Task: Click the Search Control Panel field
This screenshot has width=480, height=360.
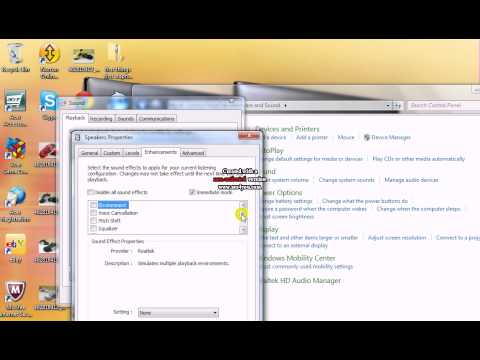Action: click(443, 106)
